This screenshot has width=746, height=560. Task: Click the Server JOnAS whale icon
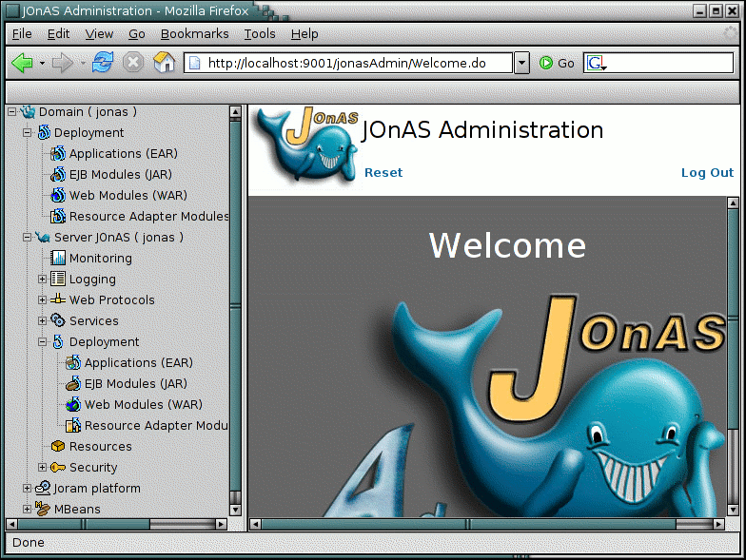(43, 238)
